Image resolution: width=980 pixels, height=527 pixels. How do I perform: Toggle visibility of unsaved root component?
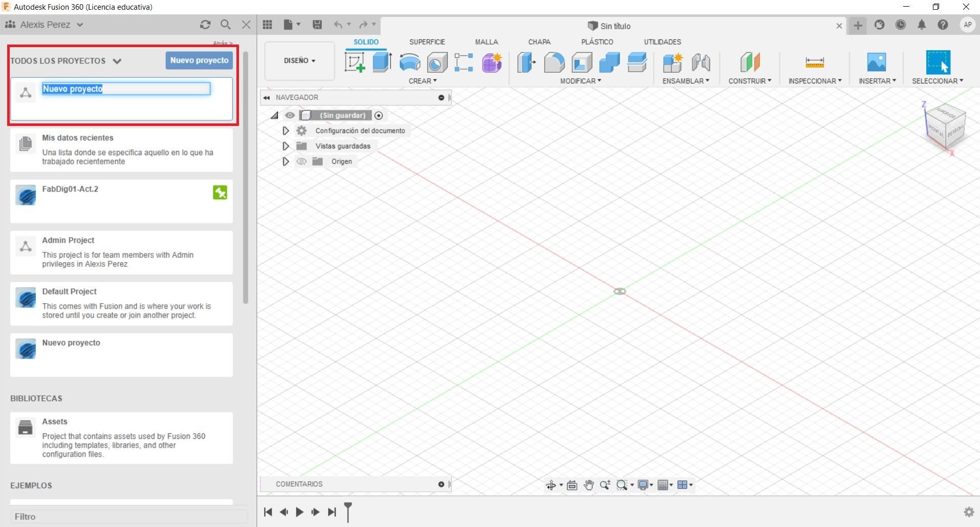pyautogui.click(x=290, y=115)
